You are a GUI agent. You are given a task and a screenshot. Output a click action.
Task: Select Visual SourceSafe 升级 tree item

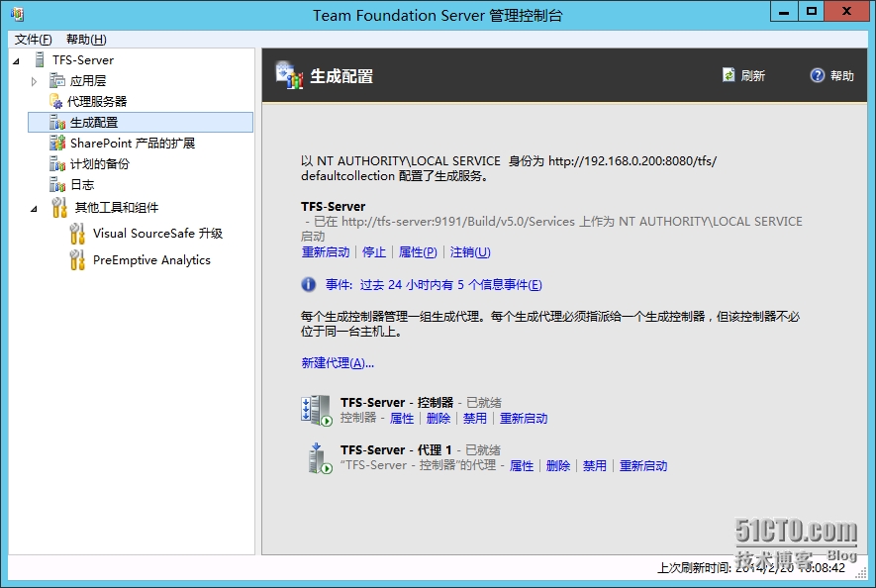(x=157, y=233)
